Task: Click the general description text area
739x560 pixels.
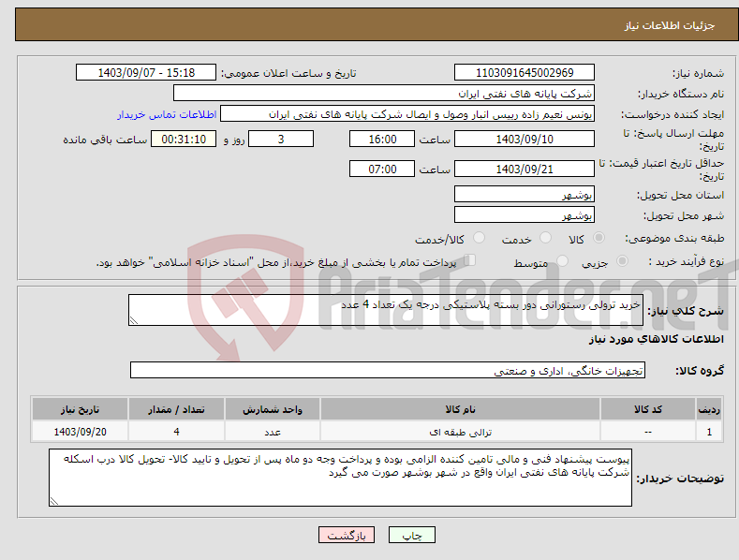Action: click(386, 310)
